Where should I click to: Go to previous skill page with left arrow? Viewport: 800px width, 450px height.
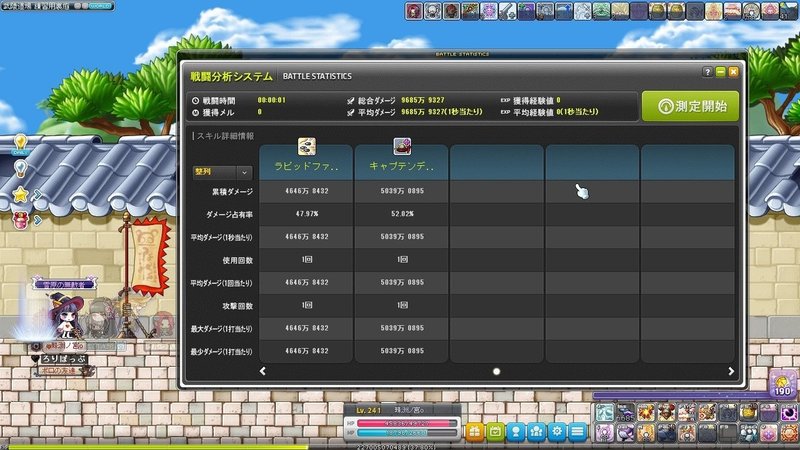262,371
